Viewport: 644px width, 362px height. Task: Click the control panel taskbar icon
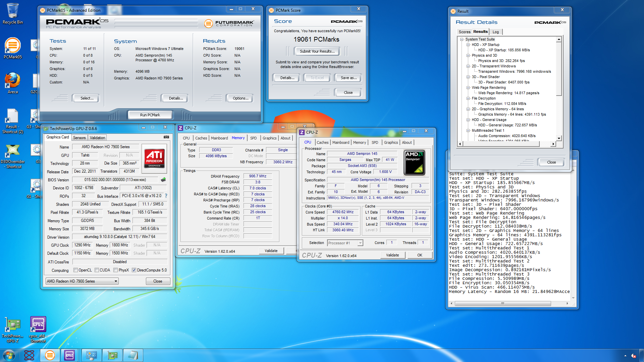click(x=91, y=355)
